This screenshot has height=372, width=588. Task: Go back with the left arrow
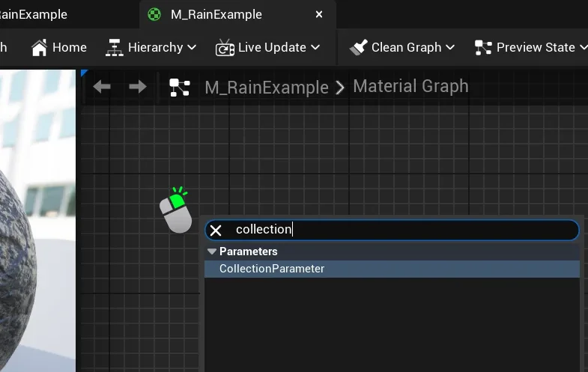pos(102,87)
